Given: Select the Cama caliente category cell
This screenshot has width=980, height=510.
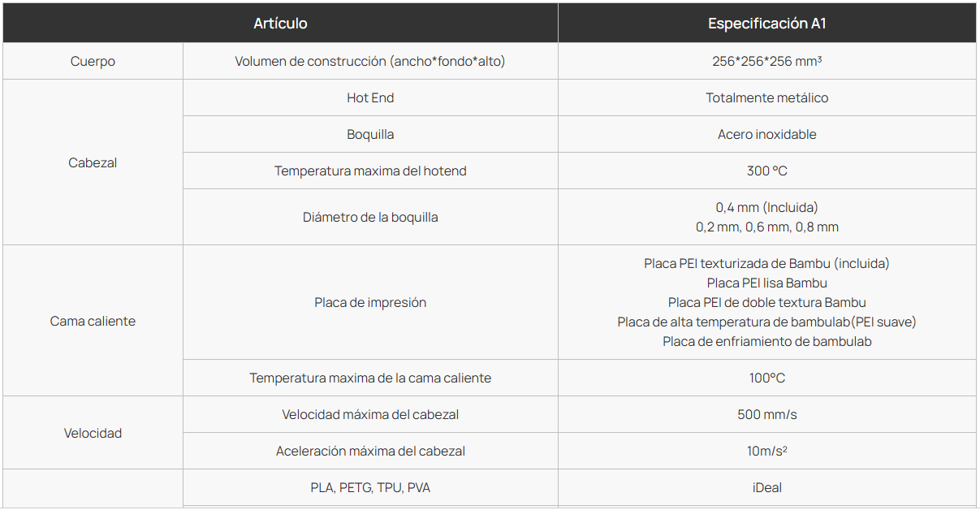Looking at the screenshot, I should tap(93, 321).
